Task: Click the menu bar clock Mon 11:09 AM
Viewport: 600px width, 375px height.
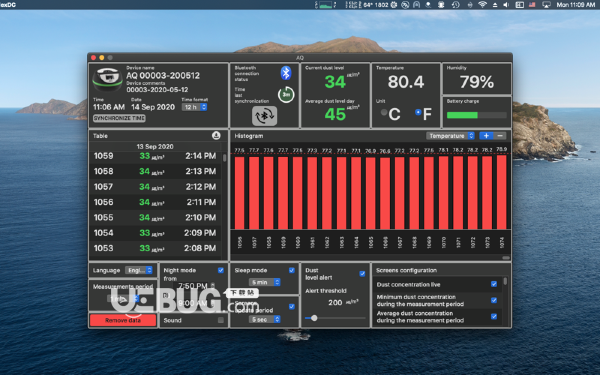Action: (576, 5)
